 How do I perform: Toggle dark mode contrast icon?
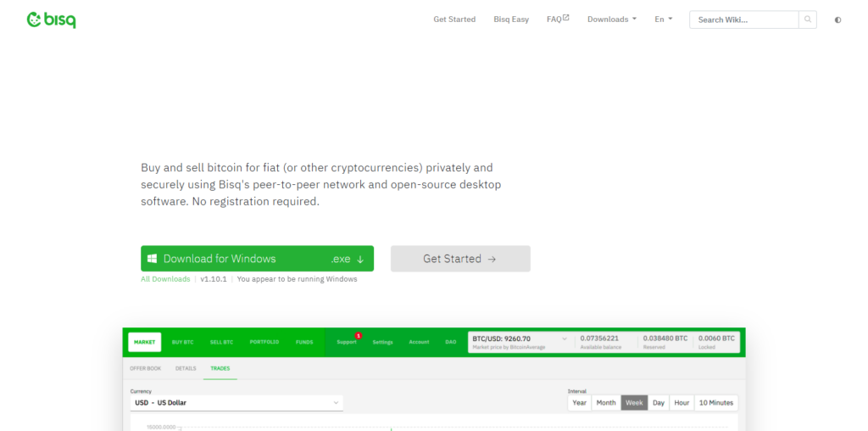[837, 20]
